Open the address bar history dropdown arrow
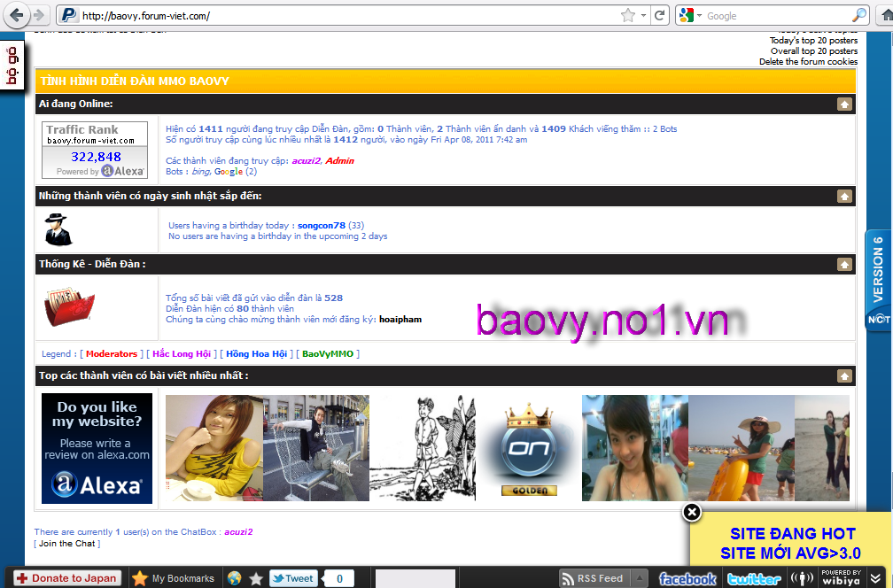Viewport: 893px width, 588px height. 643,15
